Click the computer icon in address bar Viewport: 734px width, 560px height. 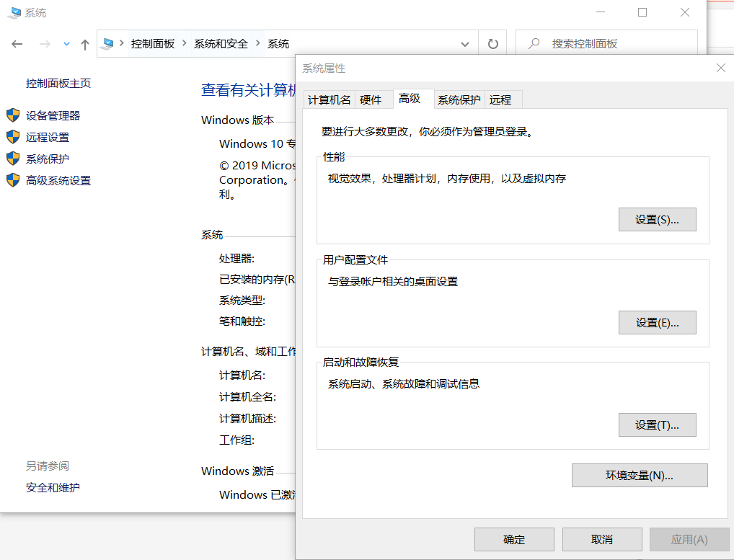pyautogui.click(x=107, y=44)
